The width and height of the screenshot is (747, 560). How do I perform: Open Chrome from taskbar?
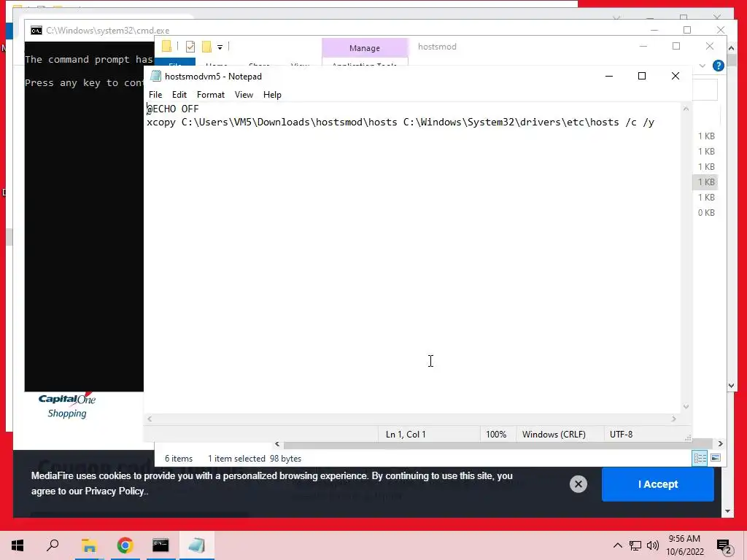[125, 545]
